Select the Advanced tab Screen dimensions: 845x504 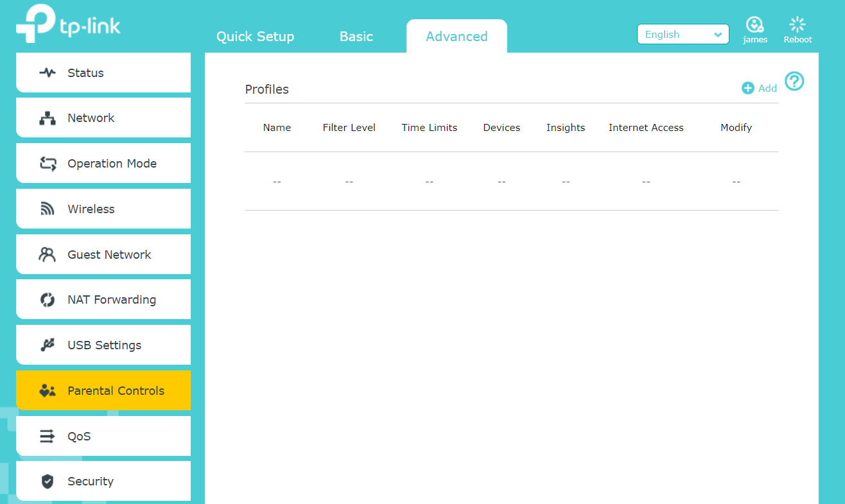pos(457,37)
